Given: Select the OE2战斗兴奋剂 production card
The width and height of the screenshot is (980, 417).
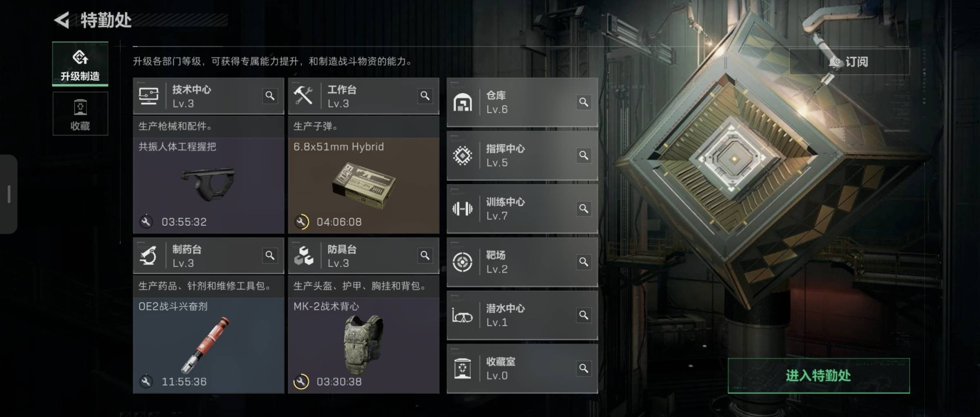Looking at the screenshot, I should [209, 345].
